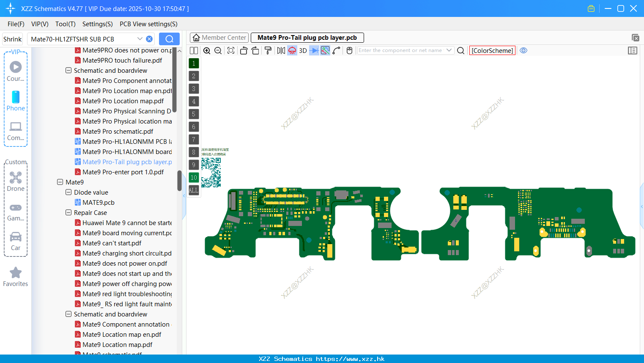Viewport: 644px width, 363px height.
Task: Select the Phone category
Action: (16, 101)
